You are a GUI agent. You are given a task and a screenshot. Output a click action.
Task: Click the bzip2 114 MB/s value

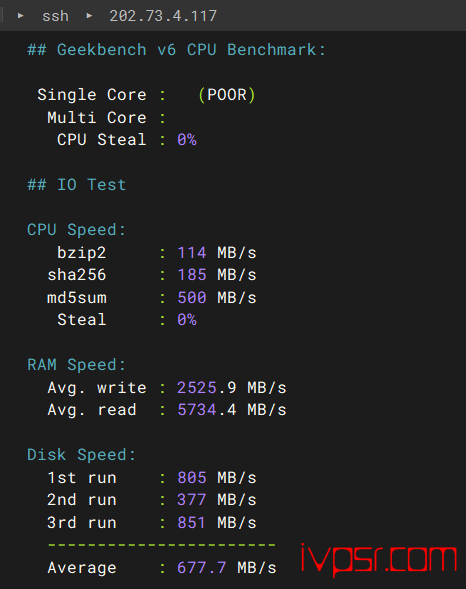pos(217,252)
